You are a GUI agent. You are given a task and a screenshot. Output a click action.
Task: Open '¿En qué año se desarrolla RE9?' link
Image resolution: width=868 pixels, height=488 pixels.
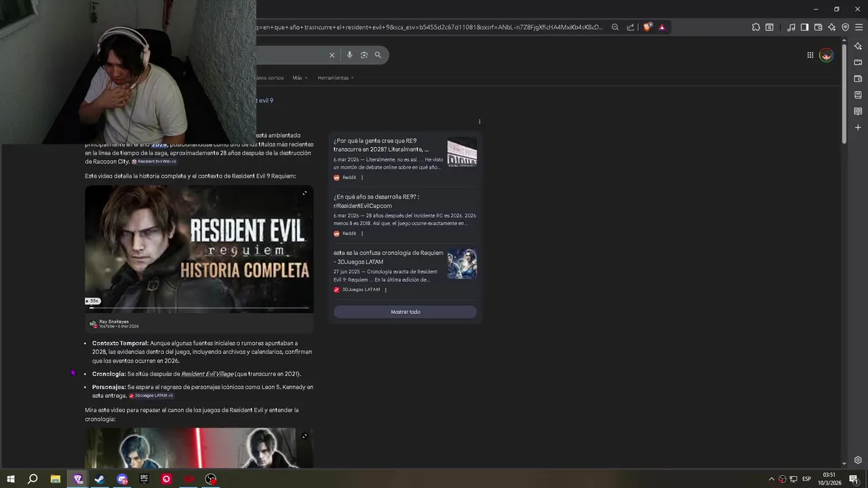point(376,201)
